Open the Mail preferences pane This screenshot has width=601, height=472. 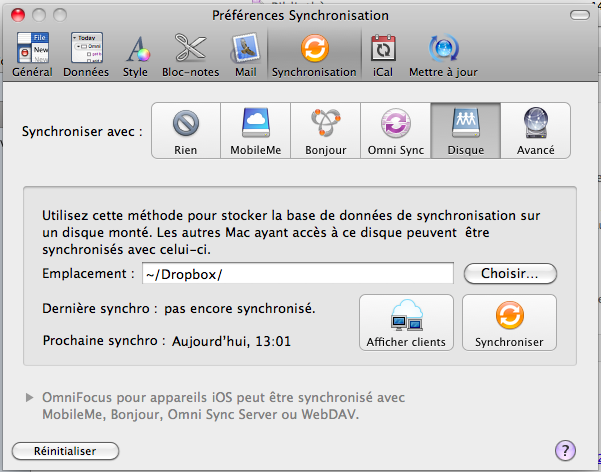pyautogui.click(x=245, y=55)
